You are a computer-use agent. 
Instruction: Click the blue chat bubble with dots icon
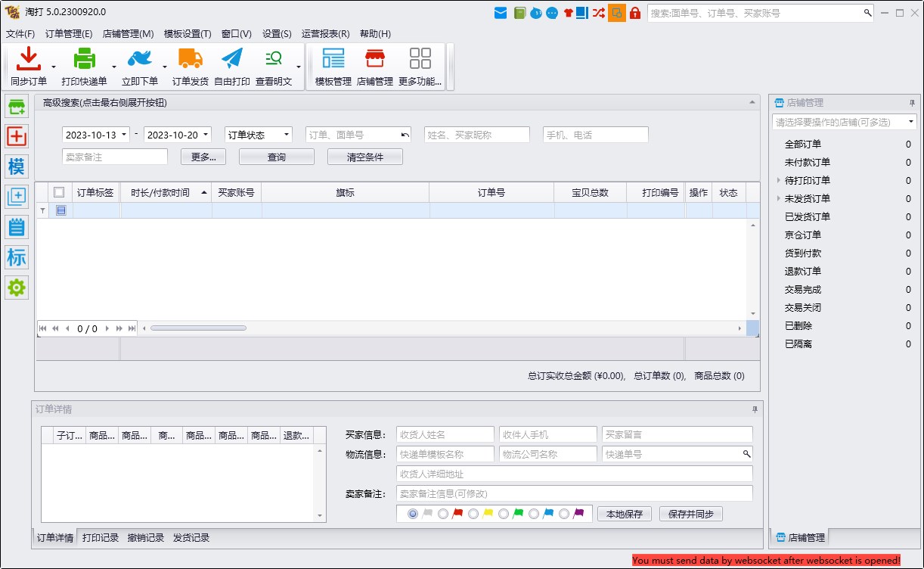point(552,13)
